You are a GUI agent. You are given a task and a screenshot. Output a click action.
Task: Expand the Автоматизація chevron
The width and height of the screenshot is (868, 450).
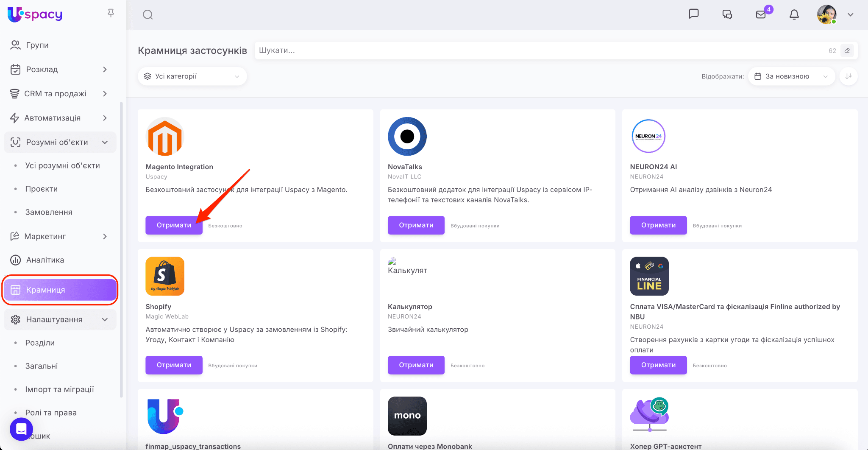pos(105,118)
